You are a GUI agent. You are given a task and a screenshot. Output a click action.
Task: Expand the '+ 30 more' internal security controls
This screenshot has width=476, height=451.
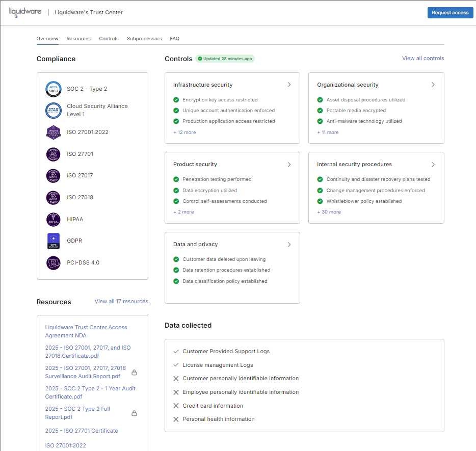click(x=329, y=212)
